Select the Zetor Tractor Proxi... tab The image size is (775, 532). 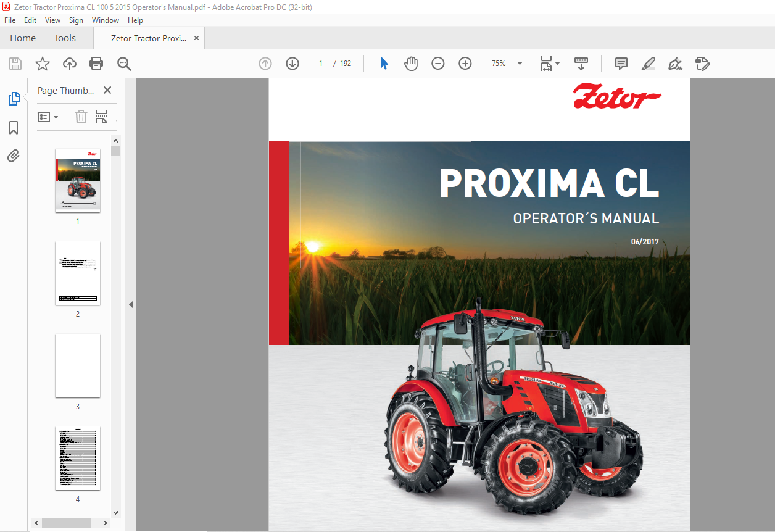[x=149, y=38]
